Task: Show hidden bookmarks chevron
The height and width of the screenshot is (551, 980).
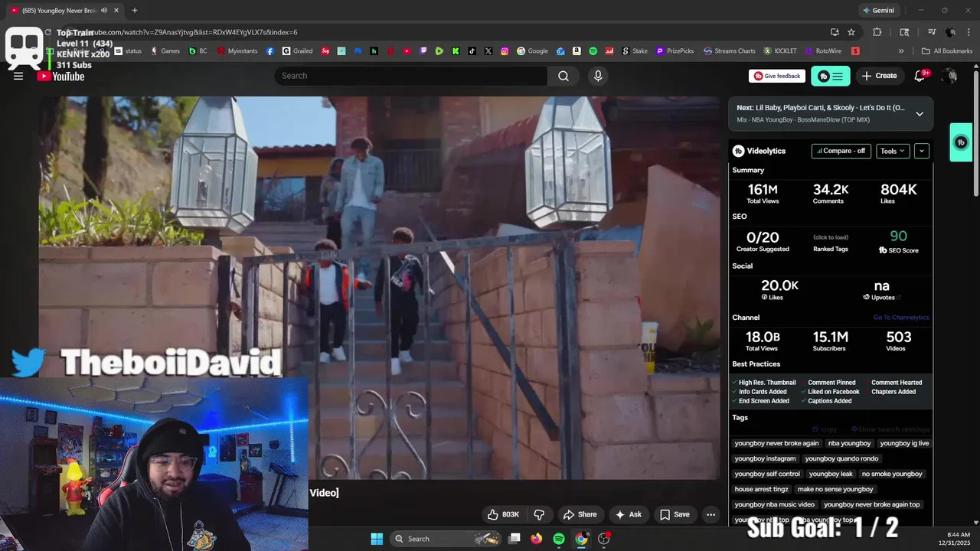Action: click(x=901, y=51)
